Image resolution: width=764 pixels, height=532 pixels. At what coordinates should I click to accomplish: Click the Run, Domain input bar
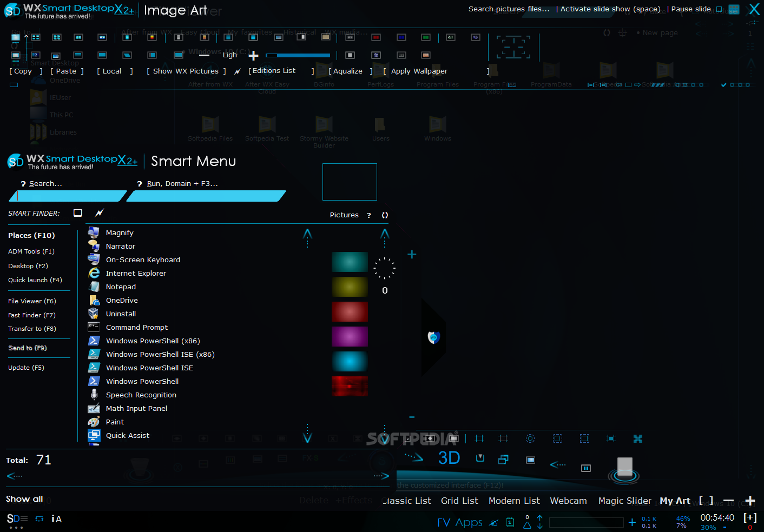pyautogui.click(x=206, y=196)
